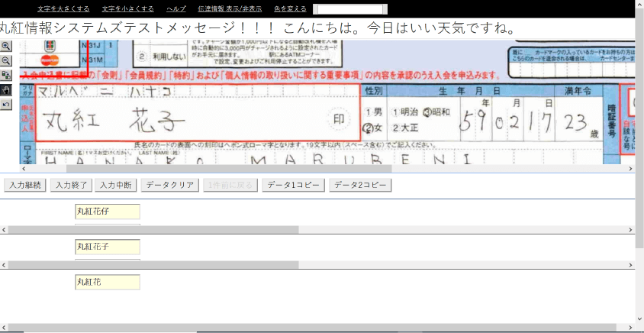Click the input field containing 丸紅花仔
Image resolution: width=644 pixels, height=333 pixels.
coord(107,212)
